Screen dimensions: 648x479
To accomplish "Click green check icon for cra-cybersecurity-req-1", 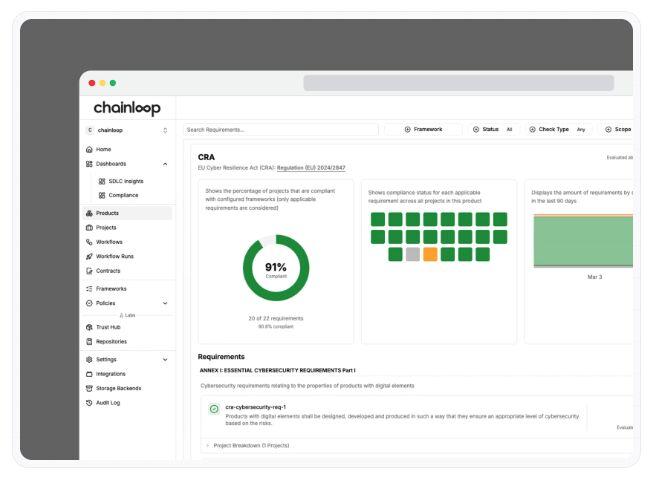I will click(214, 409).
